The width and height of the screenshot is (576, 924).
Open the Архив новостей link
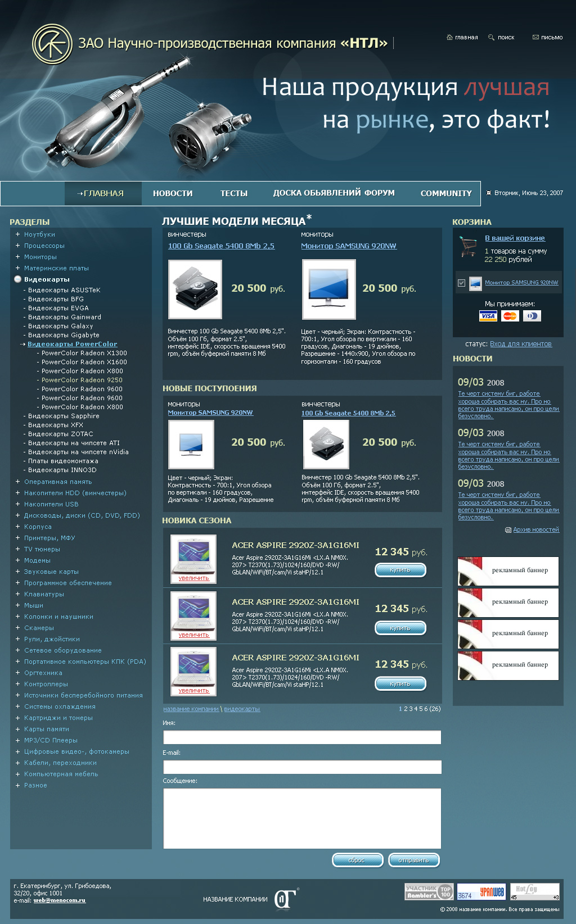pyautogui.click(x=536, y=530)
